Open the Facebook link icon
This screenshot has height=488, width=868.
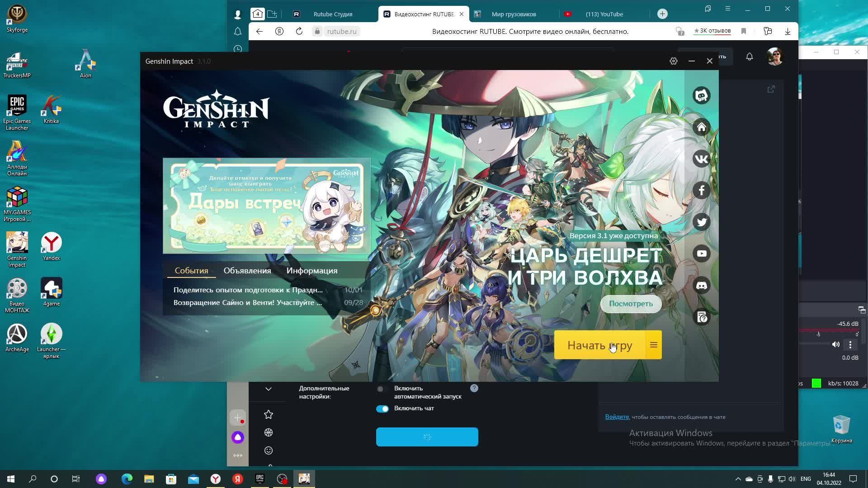click(x=702, y=191)
